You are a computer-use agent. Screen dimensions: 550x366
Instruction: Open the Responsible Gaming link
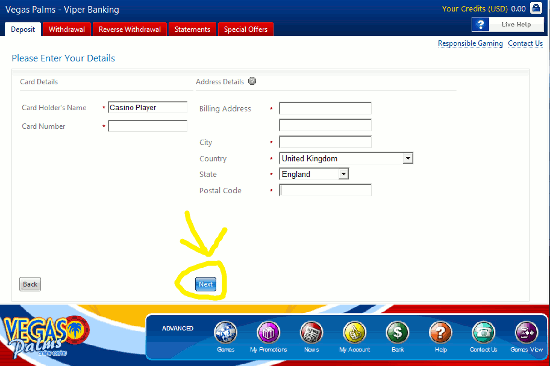point(470,44)
